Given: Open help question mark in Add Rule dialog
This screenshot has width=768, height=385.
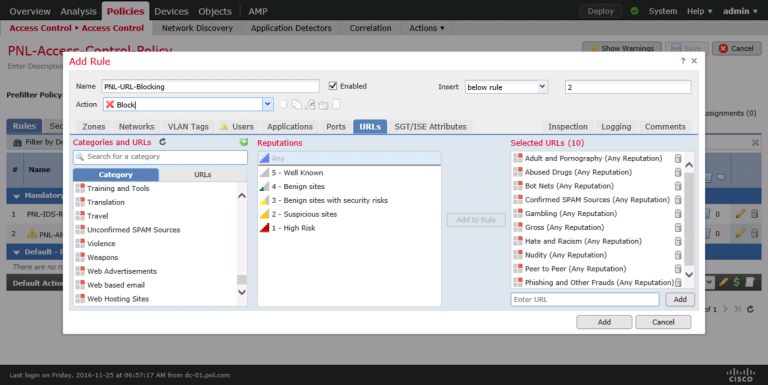Looking at the screenshot, I should 683,61.
